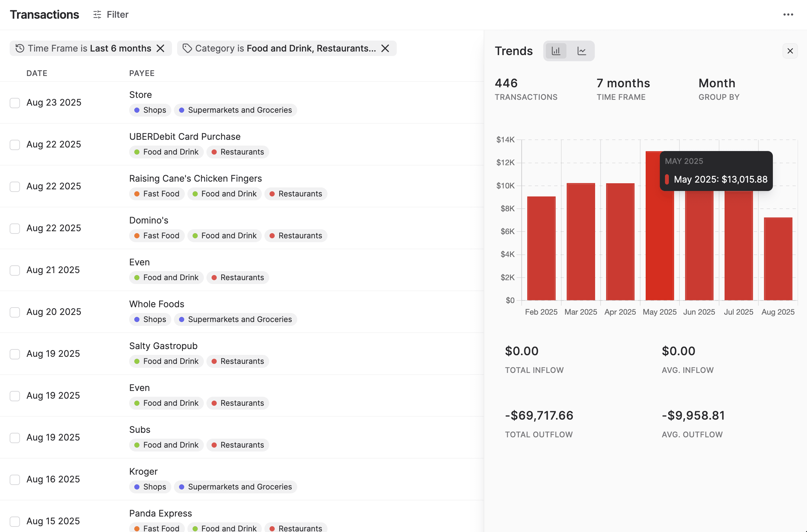
Task: Click the Aug 2025 bar in chart
Action: (x=777, y=259)
